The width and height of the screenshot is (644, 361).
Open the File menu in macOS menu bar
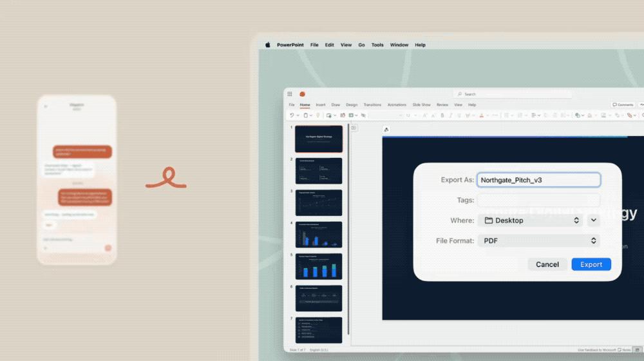tap(314, 45)
